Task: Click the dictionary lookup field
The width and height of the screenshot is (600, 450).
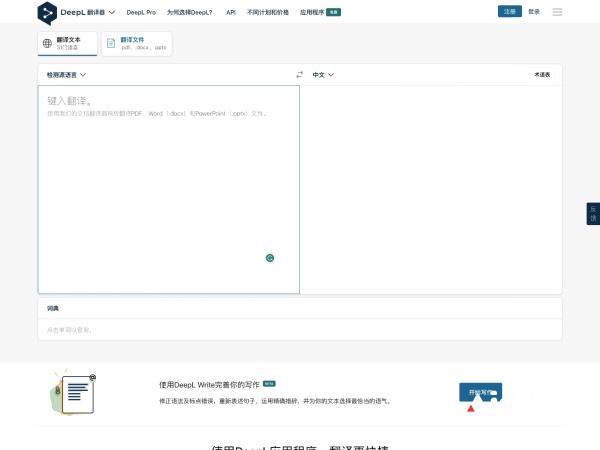Action: tap(300, 329)
